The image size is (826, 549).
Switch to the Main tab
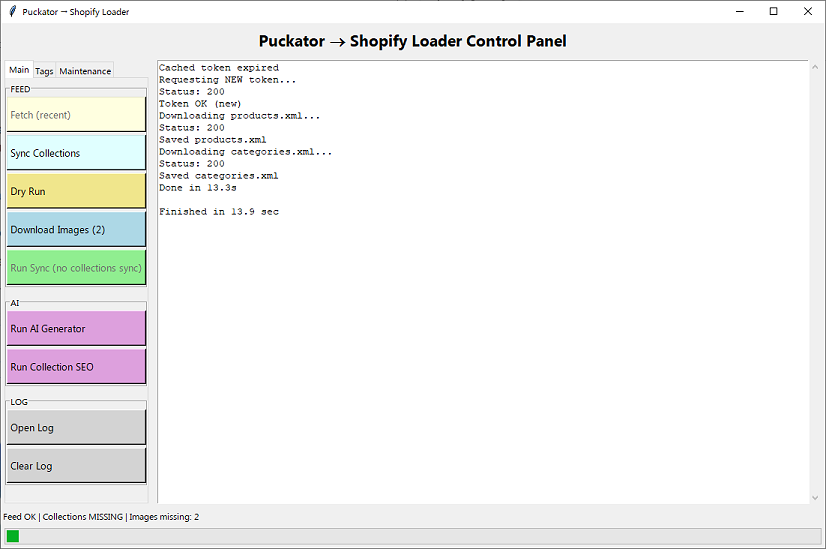(19, 70)
